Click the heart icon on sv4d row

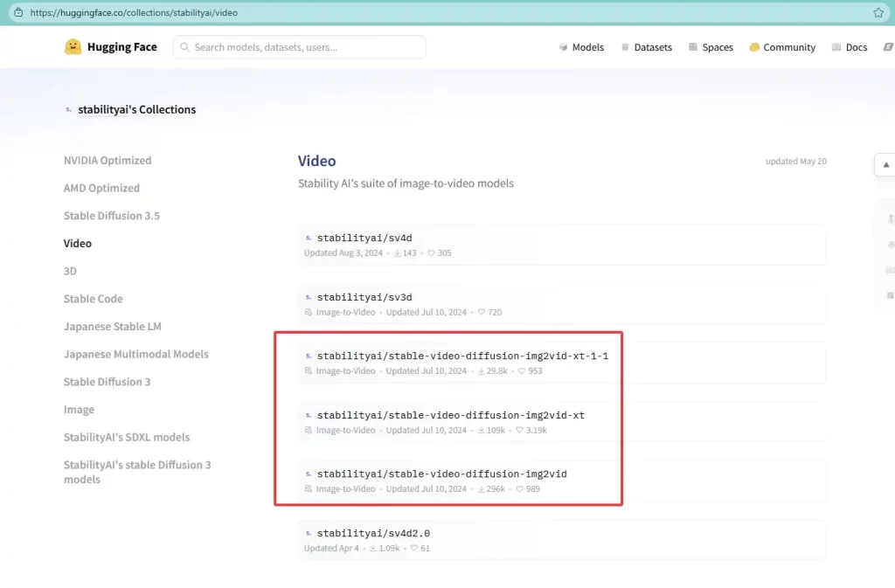click(x=431, y=253)
